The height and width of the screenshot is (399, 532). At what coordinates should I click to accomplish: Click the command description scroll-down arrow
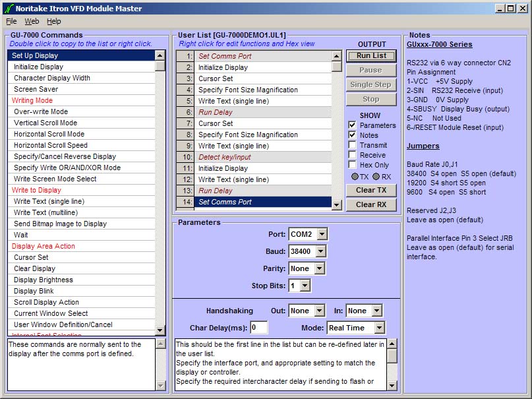pyautogui.click(x=160, y=385)
